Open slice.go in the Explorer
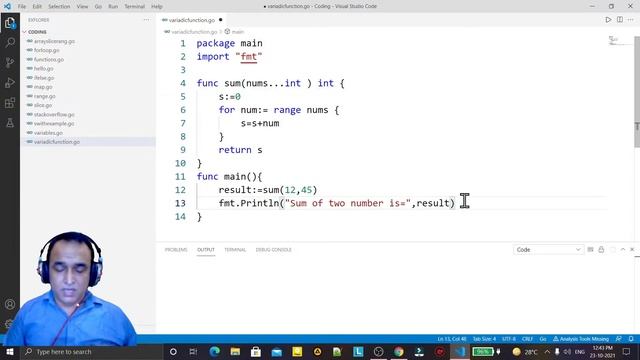Screen dimensions: 640x360 pyautogui.click(x=43, y=105)
